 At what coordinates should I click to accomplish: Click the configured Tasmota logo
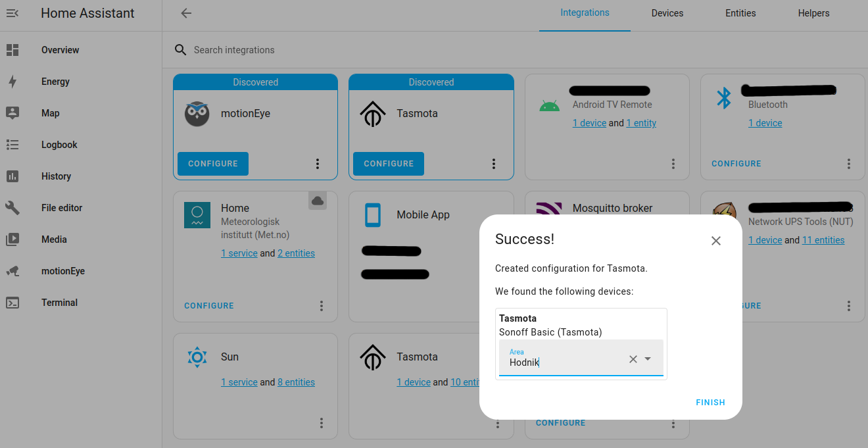[373, 357]
